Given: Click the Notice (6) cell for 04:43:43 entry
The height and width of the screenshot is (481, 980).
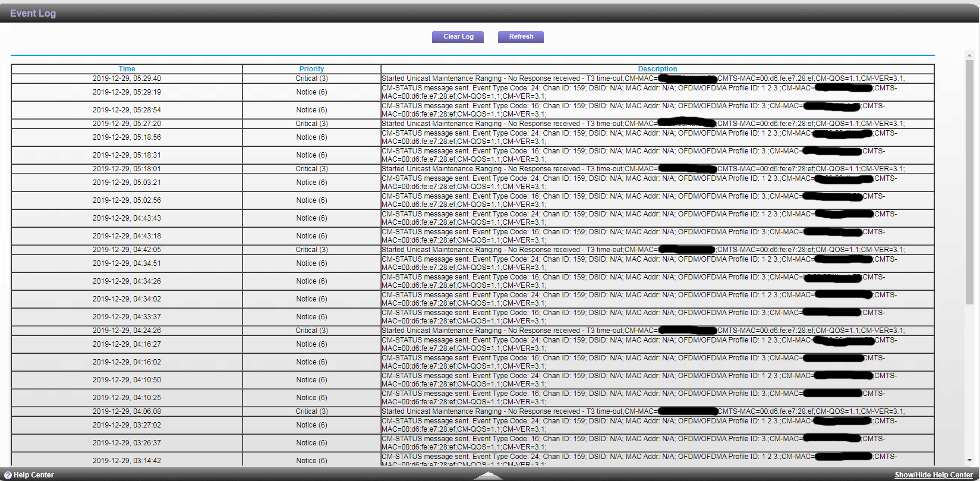Looking at the screenshot, I should click(311, 218).
